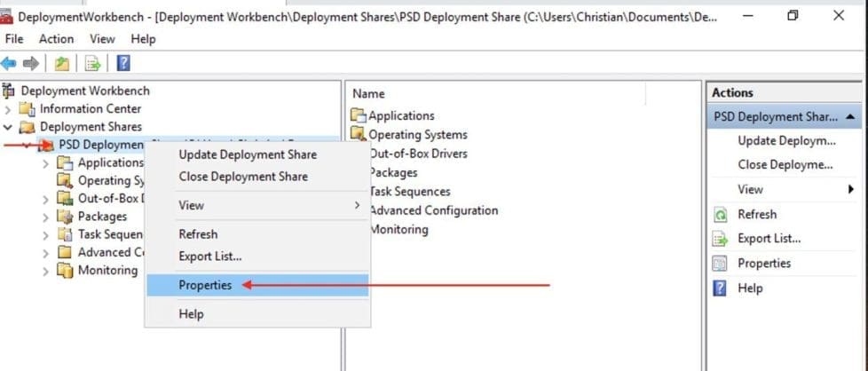Click Close Deployment Share in Actions pane
868x371 pixels.
pyautogui.click(x=785, y=165)
